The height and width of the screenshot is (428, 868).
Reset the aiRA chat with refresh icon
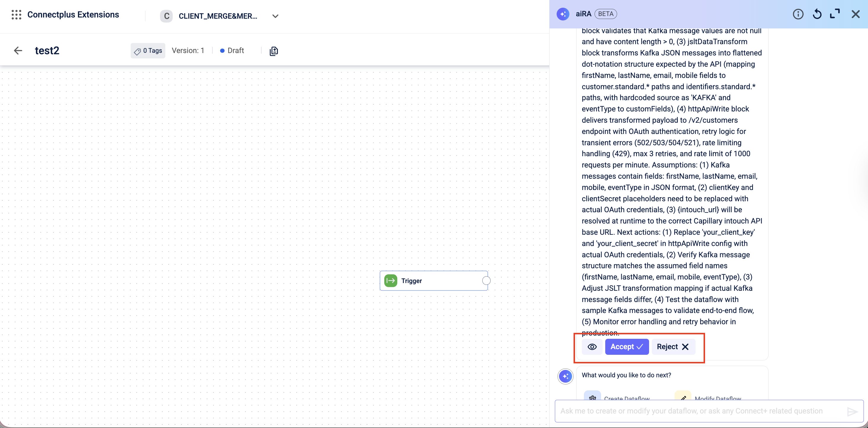coord(817,14)
